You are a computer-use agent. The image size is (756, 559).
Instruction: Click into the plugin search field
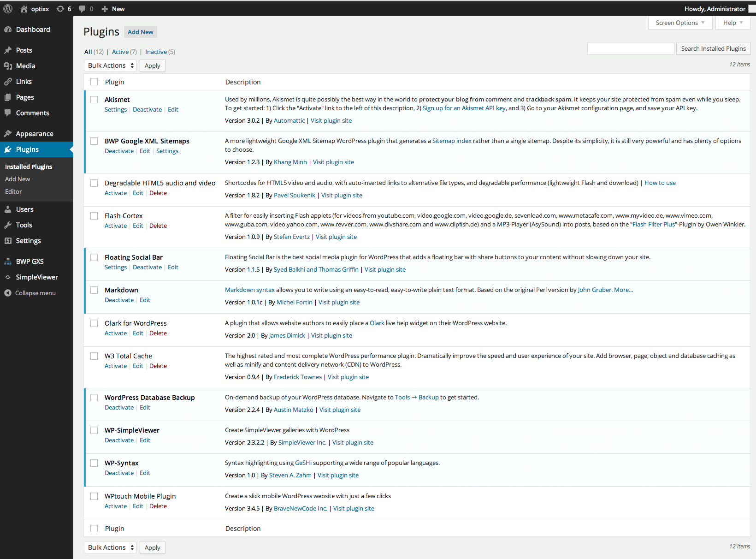point(631,48)
